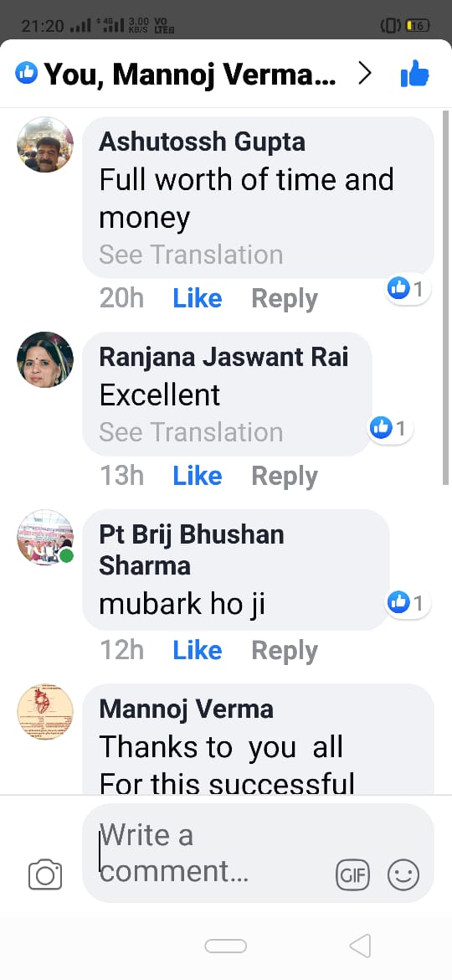The height and width of the screenshot is (980, 452).
Task: Tap the Android back triangle icon
Action: 360,946
